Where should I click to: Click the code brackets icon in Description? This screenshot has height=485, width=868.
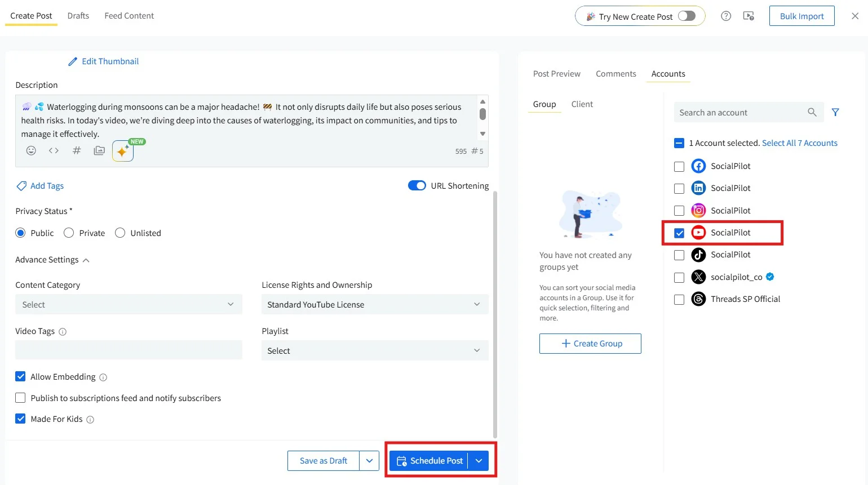pos(54,150)
